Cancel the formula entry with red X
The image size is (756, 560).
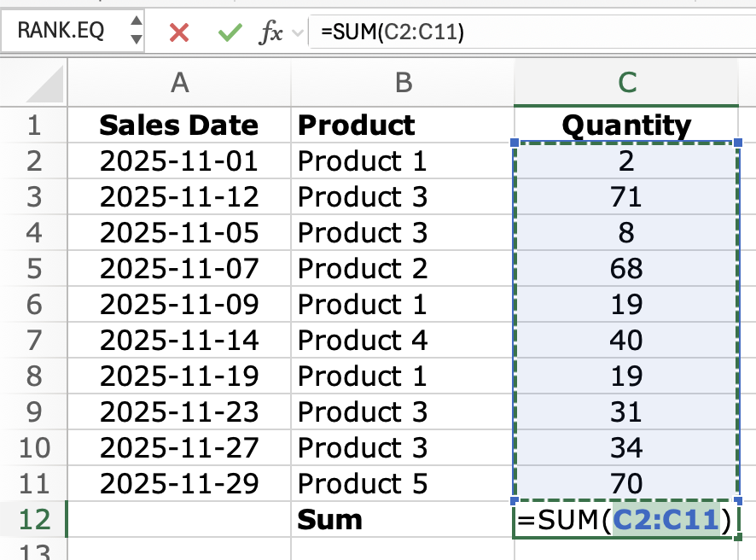(x=179, y=32)
